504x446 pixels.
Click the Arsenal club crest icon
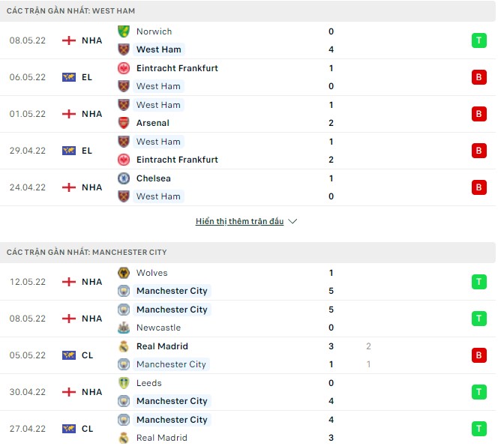pyautogui.click(x=124, y=123)
